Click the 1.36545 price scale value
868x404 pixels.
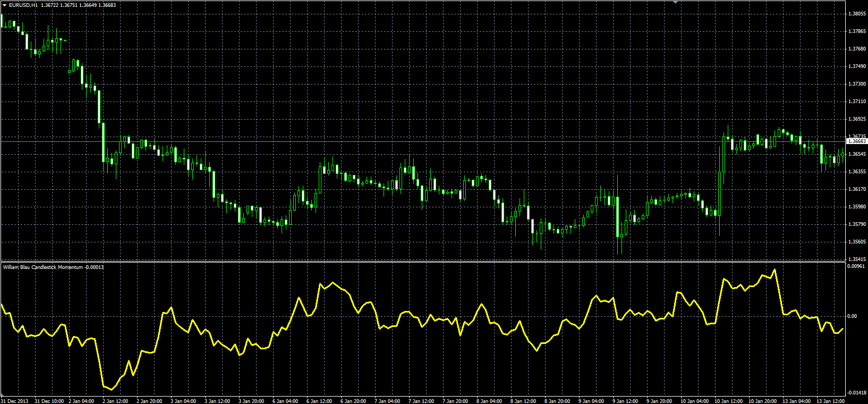[x=857, y=154]
